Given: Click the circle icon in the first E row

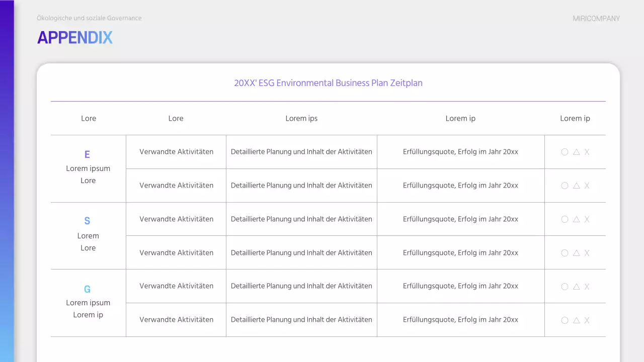Looking at the screenshot, I should coord(565,152).
